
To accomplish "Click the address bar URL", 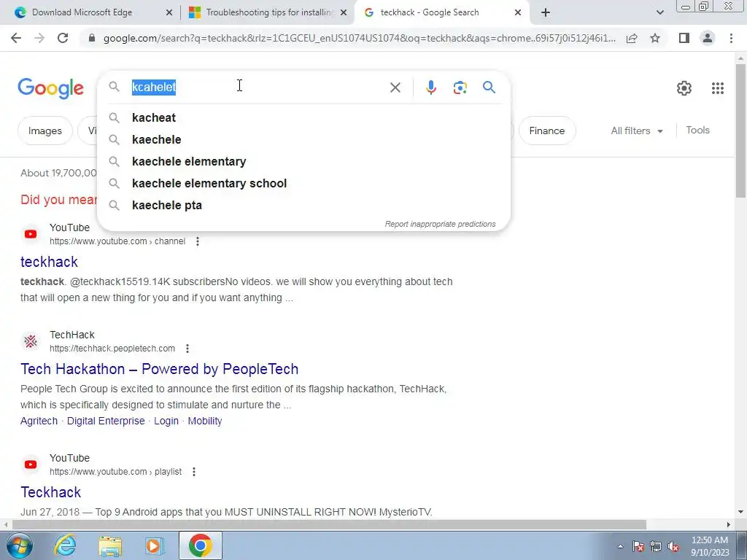I will 359,38.
